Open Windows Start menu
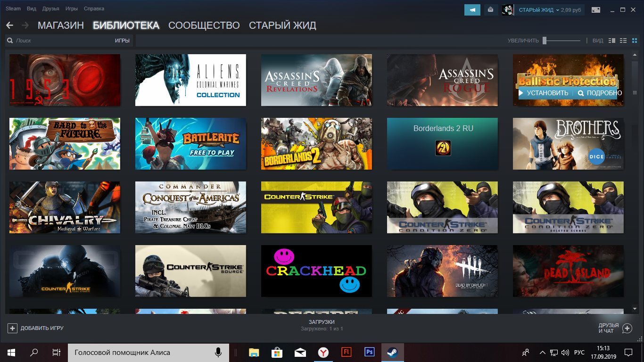Viewport: 644px width, 362px height. [x=11, y=352]
